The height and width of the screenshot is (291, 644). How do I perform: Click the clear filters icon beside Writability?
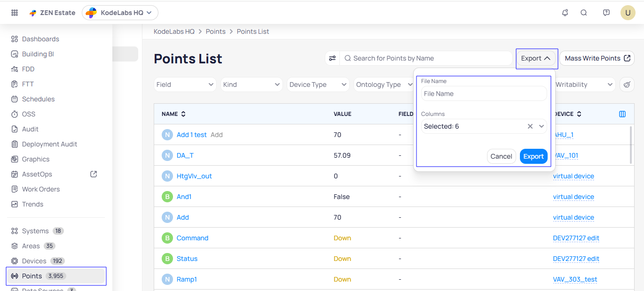pos(627,84)
